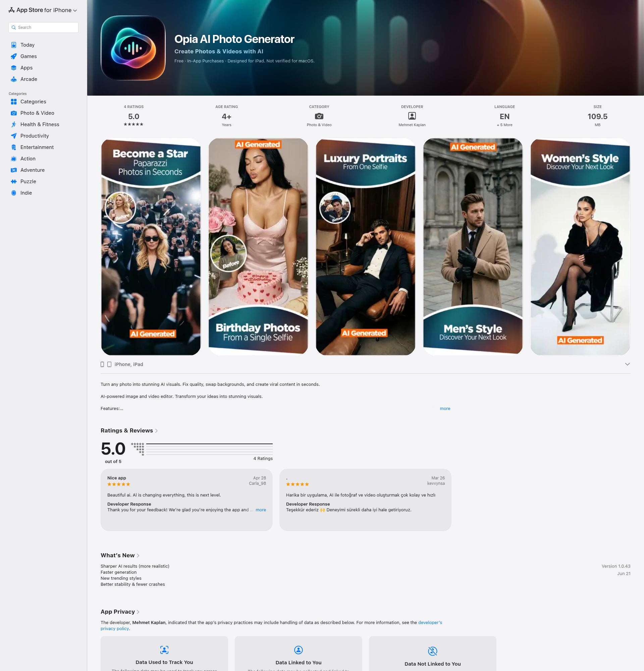Viewport: 644px width, 671px height.
Task: Expand the app description with more
Action: 445,408
